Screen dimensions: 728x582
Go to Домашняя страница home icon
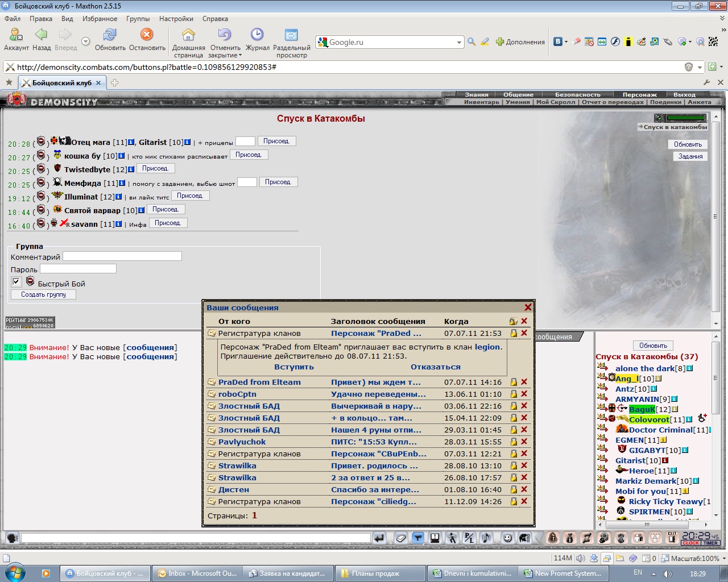click(188, 43)
